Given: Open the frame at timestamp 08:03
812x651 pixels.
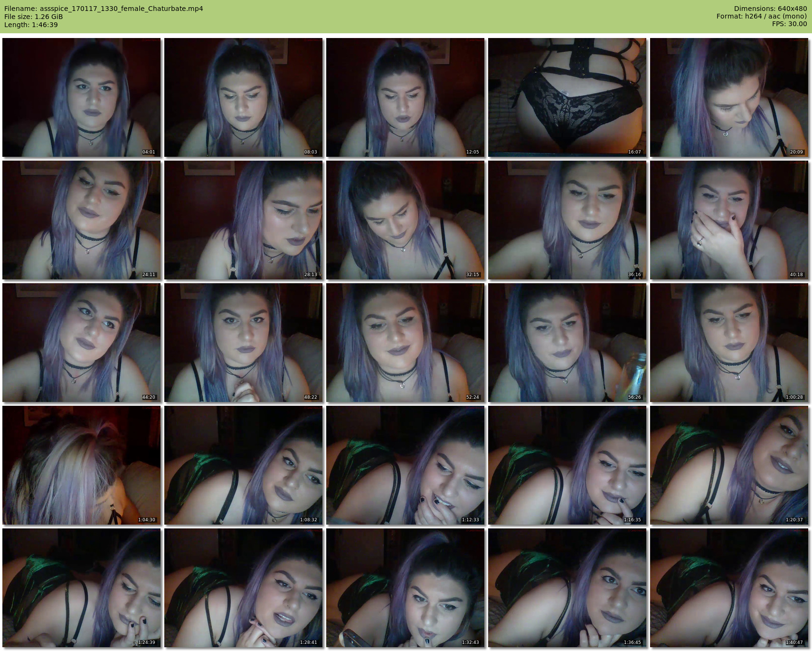Looking at the screenshot, I should [244, 97].
